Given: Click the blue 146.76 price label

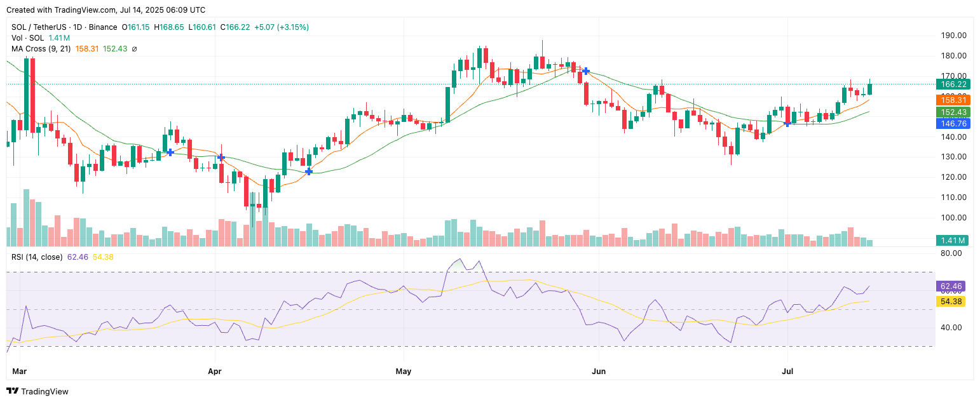Looking at the screenshot, I should (953, 123).
